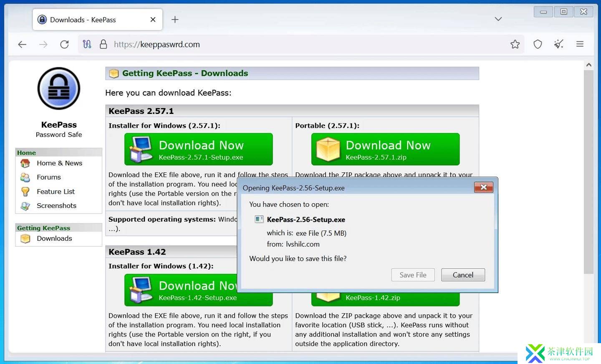Viewport: 601px width, 364px height.
Task: Download KeePass-2.57.1-Setup.exe installer
Action: pyautogui.click(x=199, y=149)
